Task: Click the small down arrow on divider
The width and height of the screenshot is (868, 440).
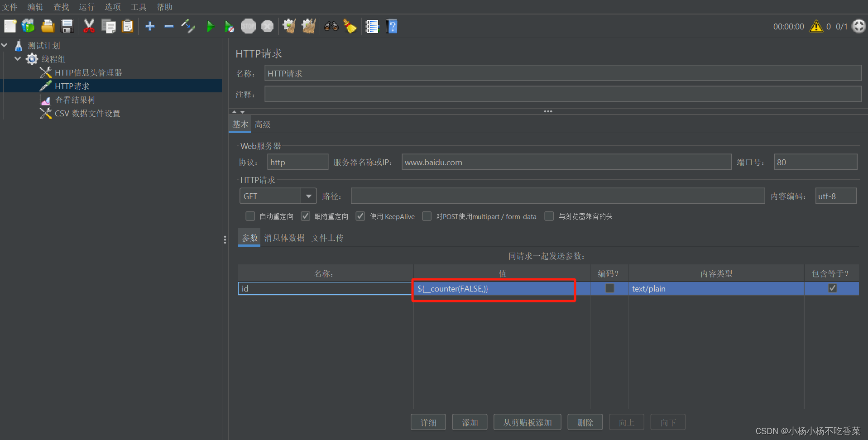Action: pos(243,111)
